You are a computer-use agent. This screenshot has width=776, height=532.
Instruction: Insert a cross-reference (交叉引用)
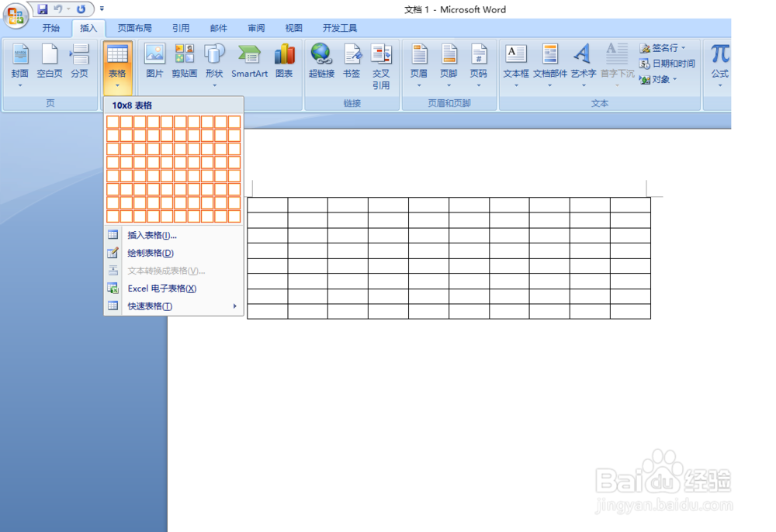(x=381, y=66)
